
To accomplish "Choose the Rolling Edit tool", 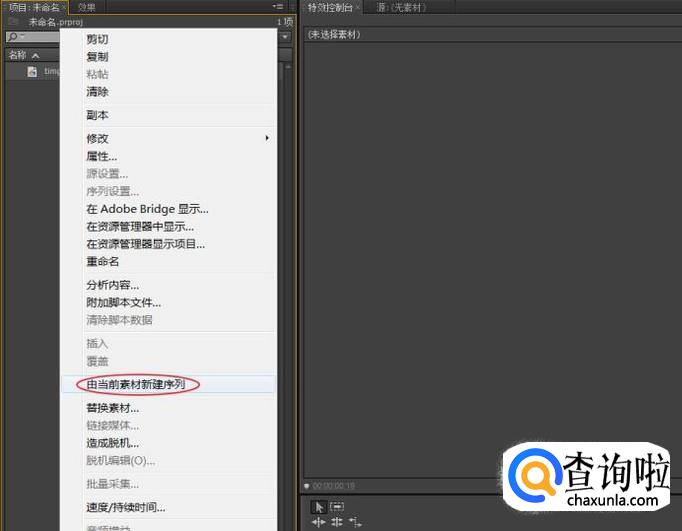I will click(x=337, y=522).
